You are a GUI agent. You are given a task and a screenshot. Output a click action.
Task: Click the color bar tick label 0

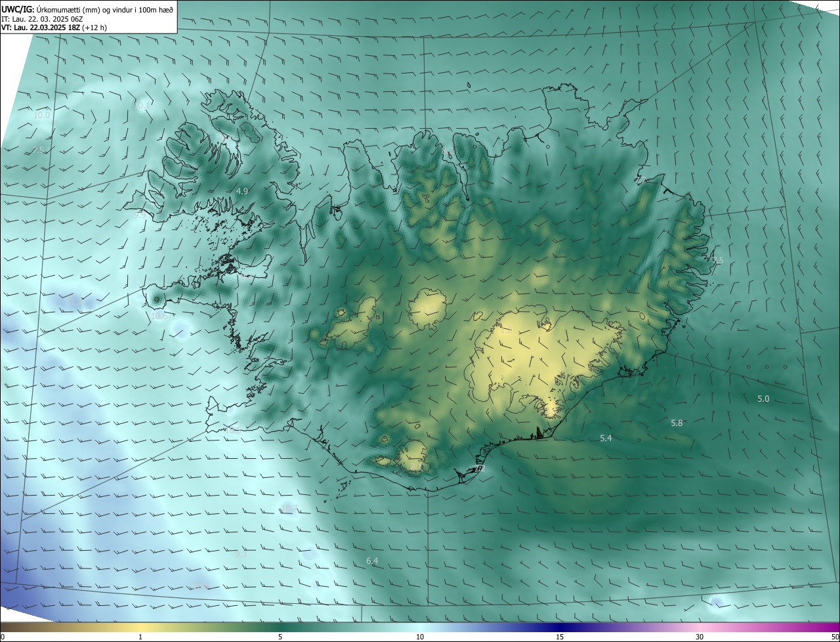(3, 637)
